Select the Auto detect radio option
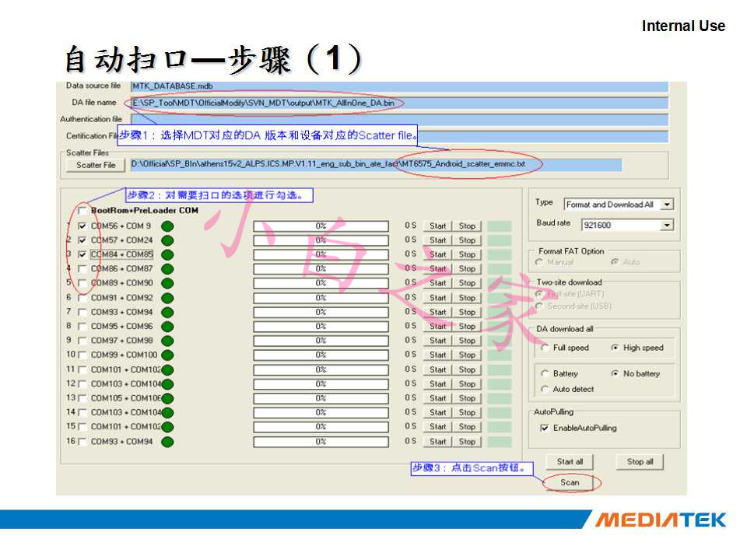The height and width of the screenshot is (560, 747). [545, 389]
